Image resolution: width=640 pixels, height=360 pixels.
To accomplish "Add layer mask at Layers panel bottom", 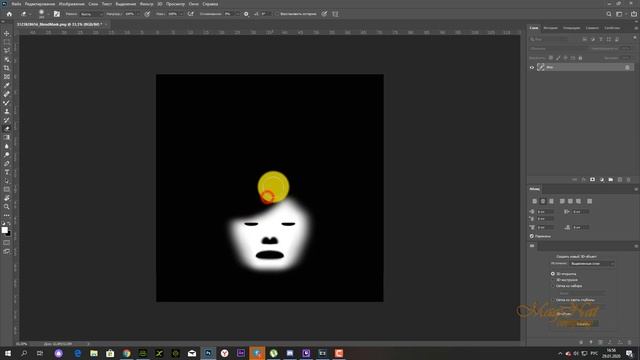I will pos(592,180).
